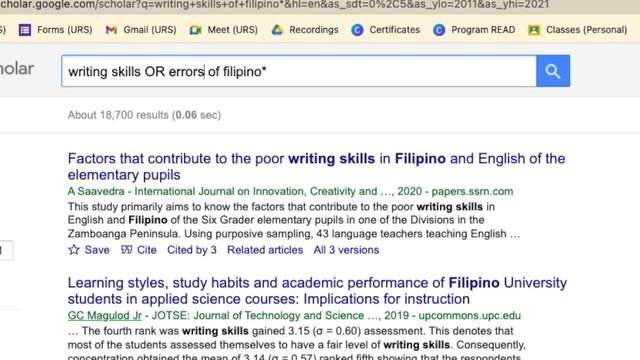
Task: Open the Meet (URS) bookmark icon
Action: click(196, 30)
